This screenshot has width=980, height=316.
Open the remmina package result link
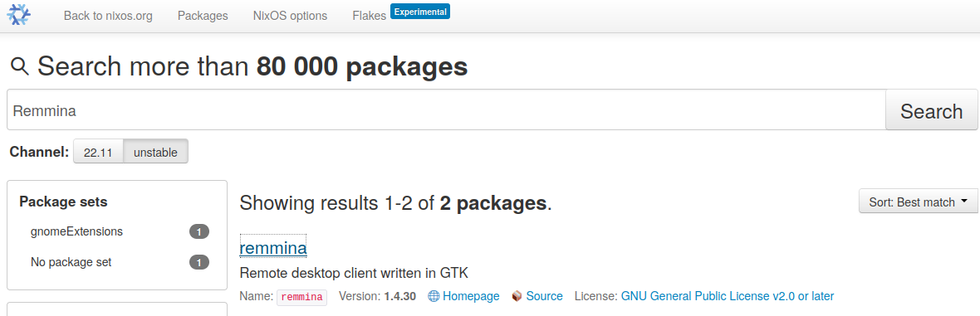point(273,248)
